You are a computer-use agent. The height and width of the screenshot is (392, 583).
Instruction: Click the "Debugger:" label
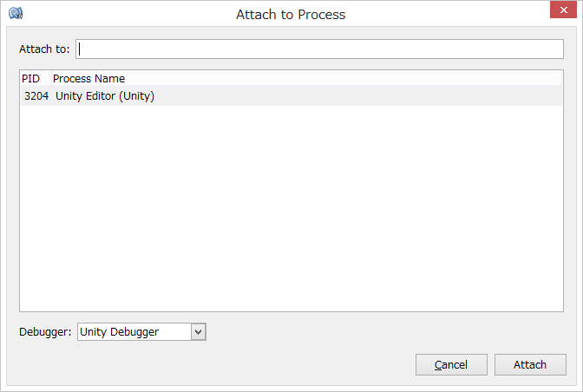(x=45, y=331)
